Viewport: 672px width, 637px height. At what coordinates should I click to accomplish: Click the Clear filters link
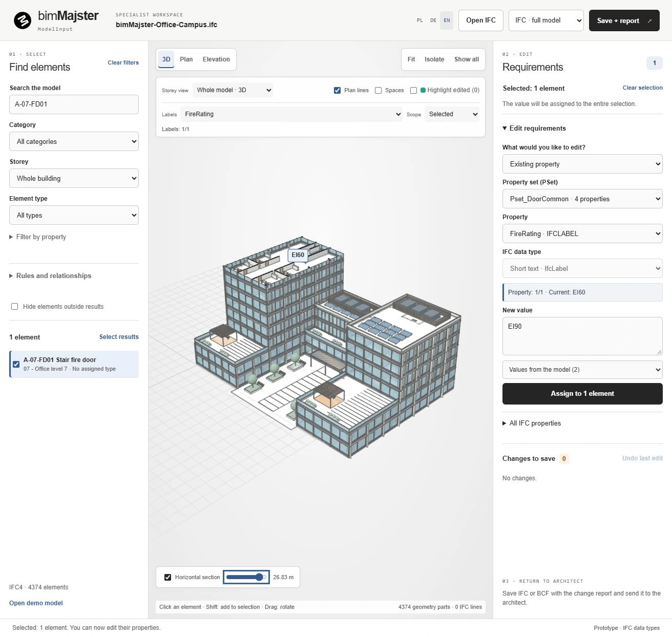click(123, 62)
